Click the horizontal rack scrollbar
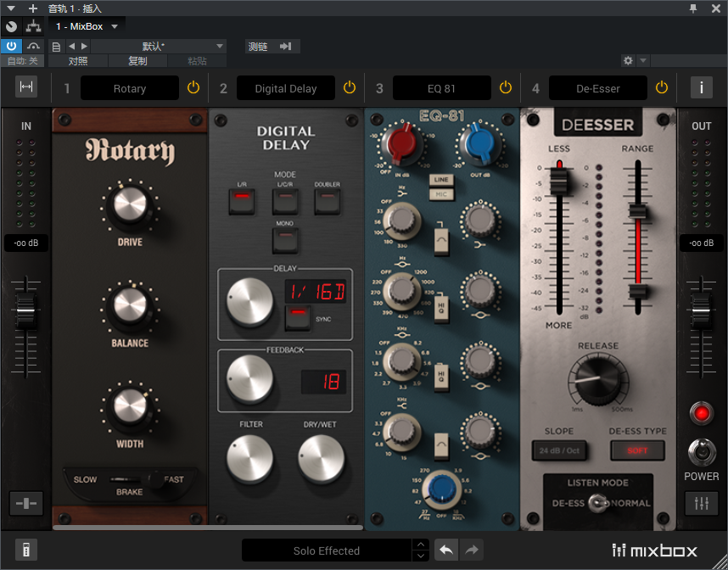Image resolution: width=728 pixels, height=570 pixels. [208, 528]
